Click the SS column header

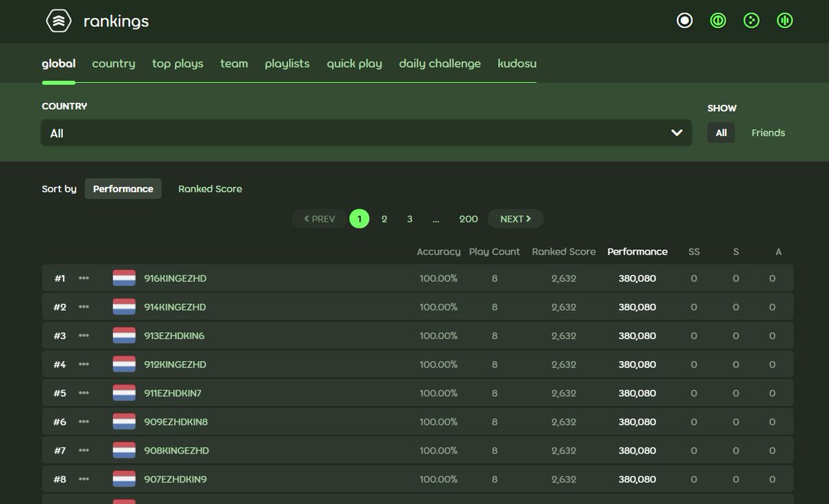(694, 252)
